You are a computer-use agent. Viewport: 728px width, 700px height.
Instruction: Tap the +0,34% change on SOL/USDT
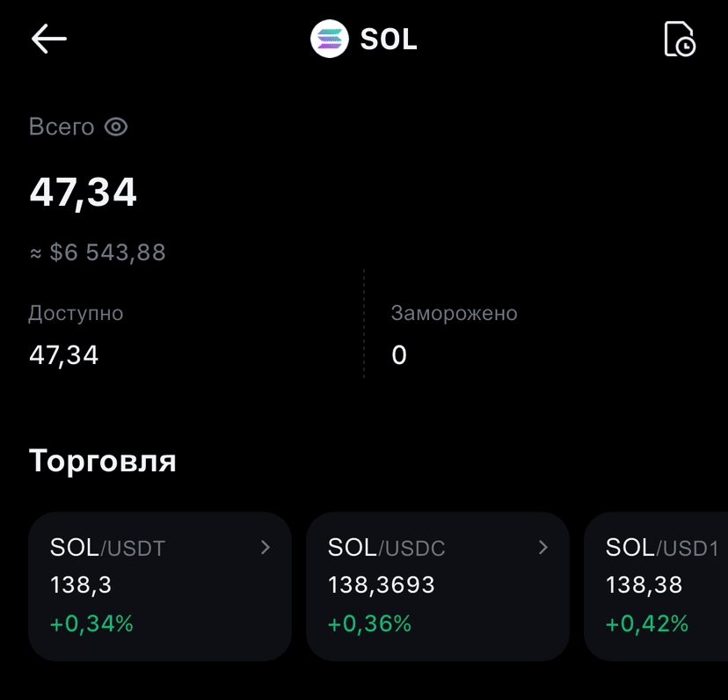point(91,623)
